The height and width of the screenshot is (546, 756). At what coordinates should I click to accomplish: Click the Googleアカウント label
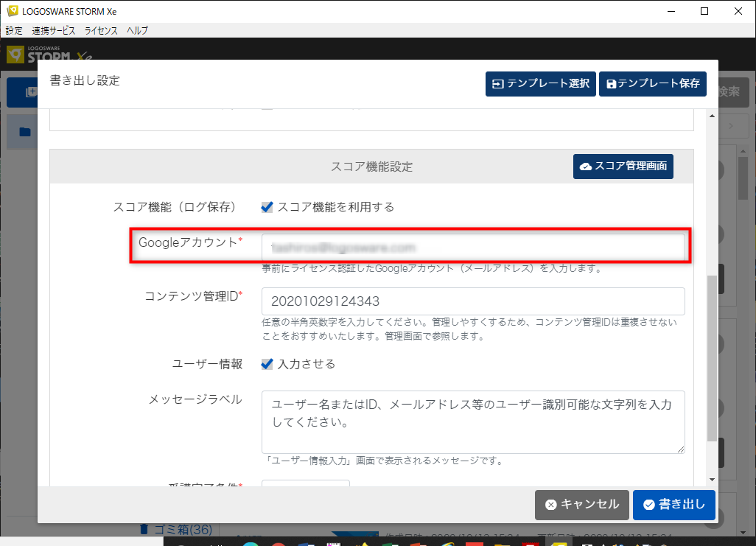tap(190, 242)
